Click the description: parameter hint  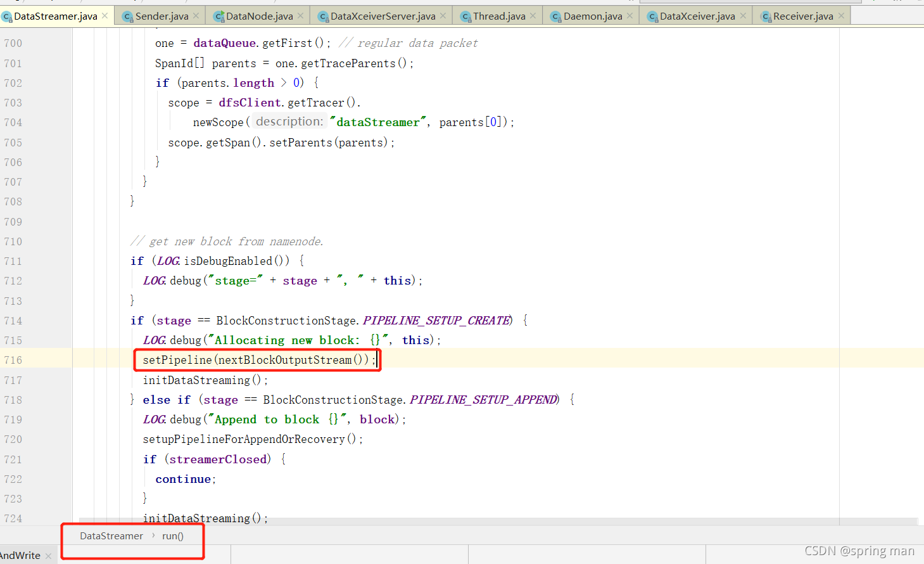[289, 122]
